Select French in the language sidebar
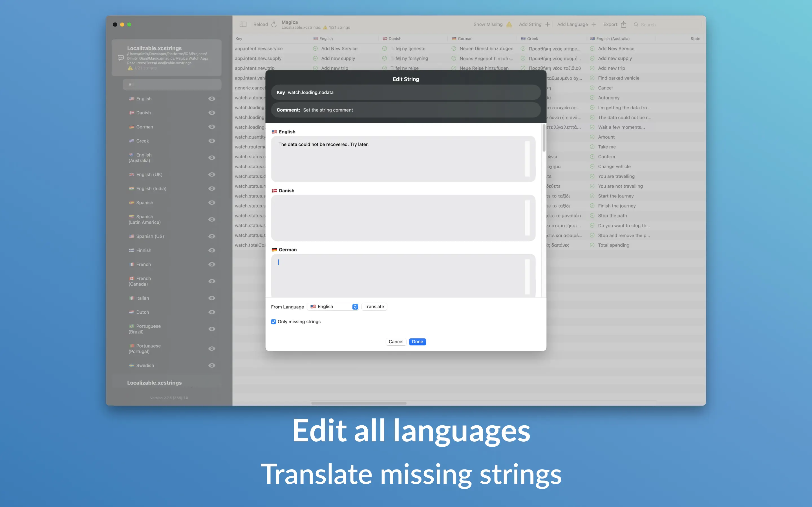Screen dimensions: 812x507 144,264
